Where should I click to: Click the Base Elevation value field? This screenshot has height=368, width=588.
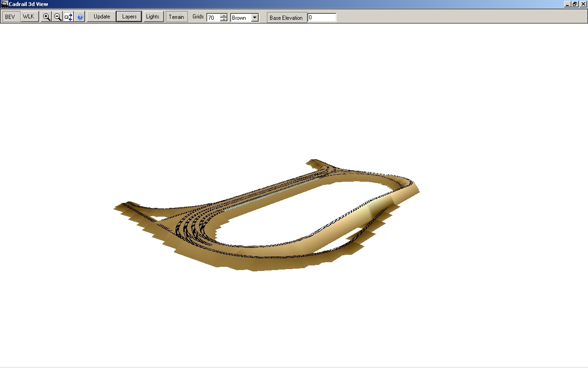(322, 17)
